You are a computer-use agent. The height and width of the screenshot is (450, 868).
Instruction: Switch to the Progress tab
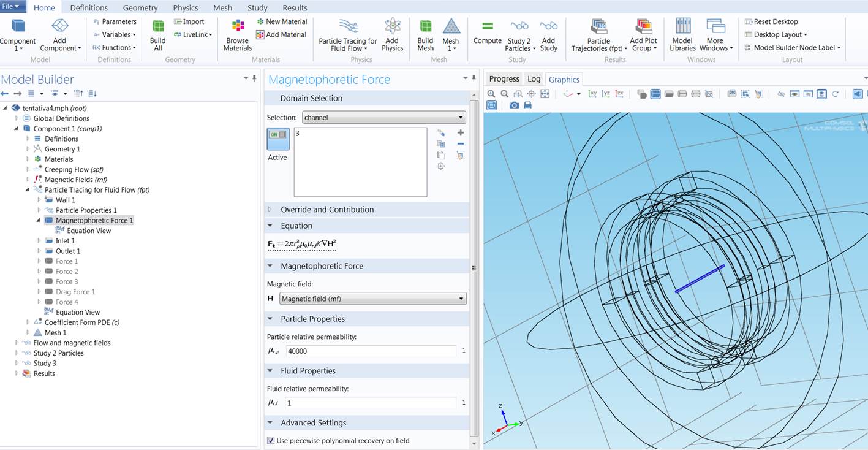point(504,79)
